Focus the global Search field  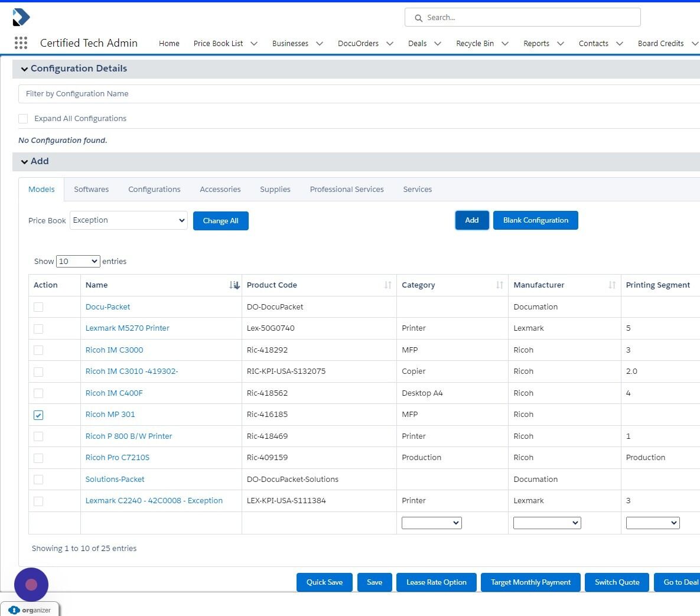coord(522,17)
